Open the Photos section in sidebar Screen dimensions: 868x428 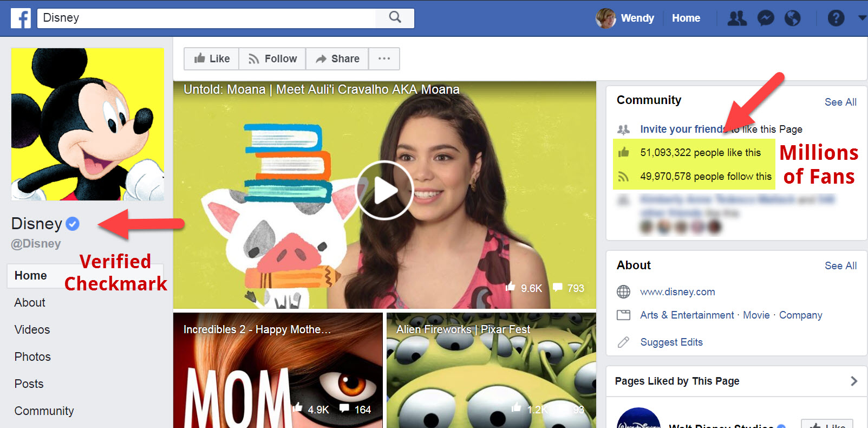(32, 357)
